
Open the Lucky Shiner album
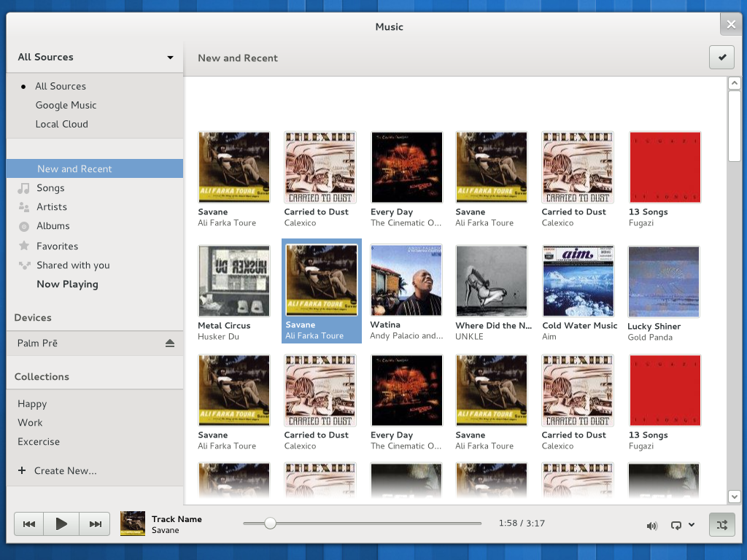(x=664, y=281)
